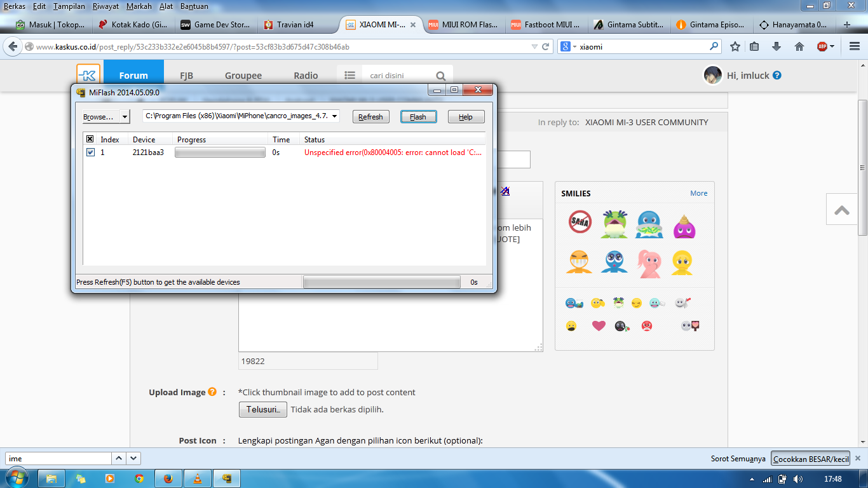Viewport: 868px width, 488px height.
Task: Open a new browser tab with plus icon
Action: (x=846, y=25)
